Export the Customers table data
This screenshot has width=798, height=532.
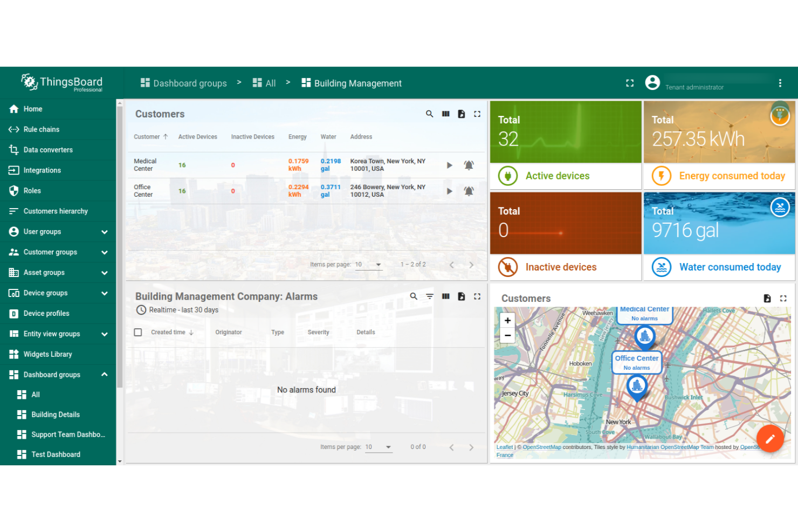[x=462, y=114]
